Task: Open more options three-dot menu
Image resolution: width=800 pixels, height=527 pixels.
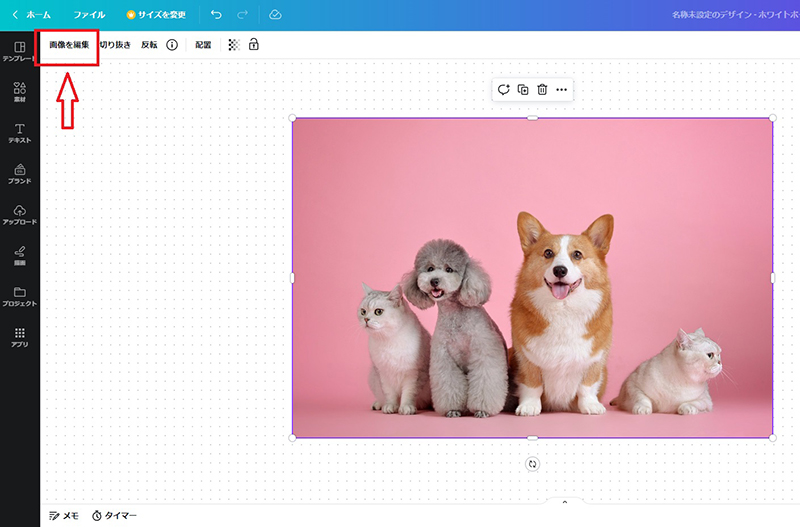Action: pyautogui.click(x=562, y=90)
